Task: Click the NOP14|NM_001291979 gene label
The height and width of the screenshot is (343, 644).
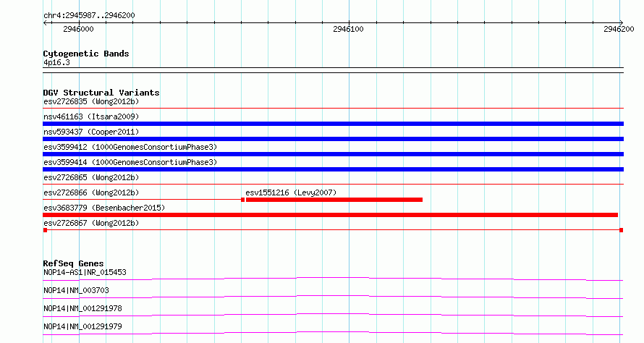Action: 82,326
